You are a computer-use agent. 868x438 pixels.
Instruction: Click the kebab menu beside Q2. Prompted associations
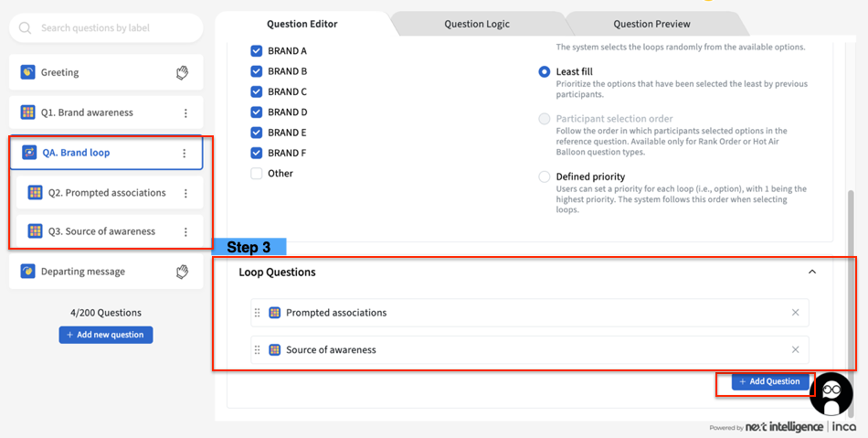185,193
